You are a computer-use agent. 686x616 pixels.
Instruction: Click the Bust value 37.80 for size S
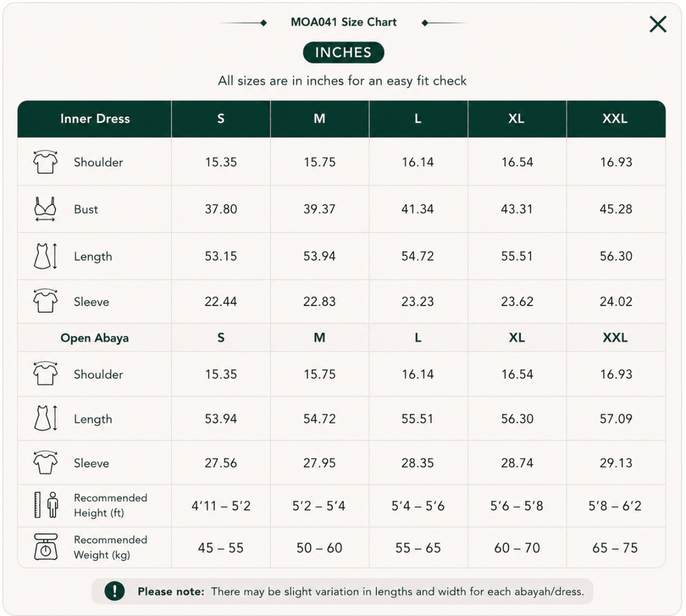click(x=221, y=209)
